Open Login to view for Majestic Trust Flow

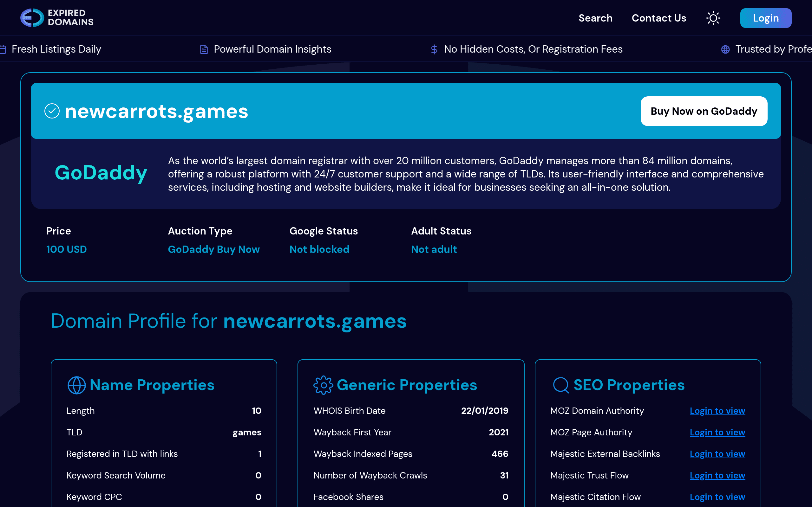[717, 475]
